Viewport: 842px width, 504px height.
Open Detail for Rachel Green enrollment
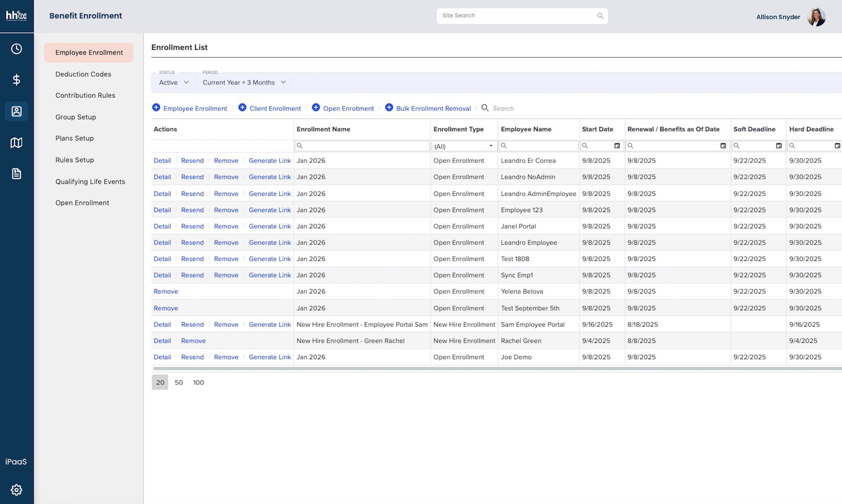[x=162, y=341]
